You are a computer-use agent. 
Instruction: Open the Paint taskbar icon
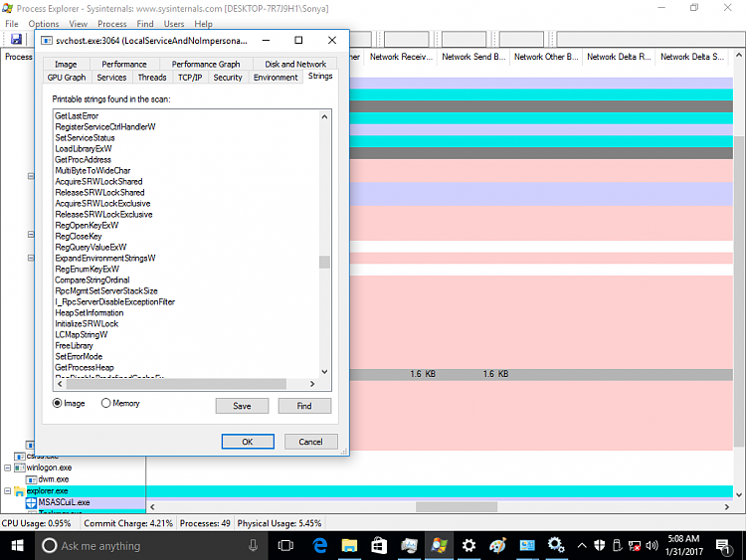497,546
